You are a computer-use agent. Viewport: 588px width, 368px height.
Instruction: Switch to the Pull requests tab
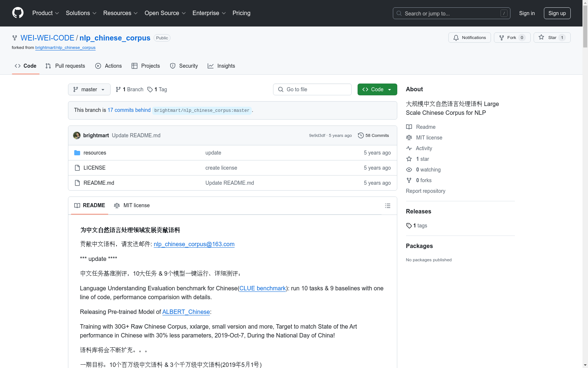(65, 66)
